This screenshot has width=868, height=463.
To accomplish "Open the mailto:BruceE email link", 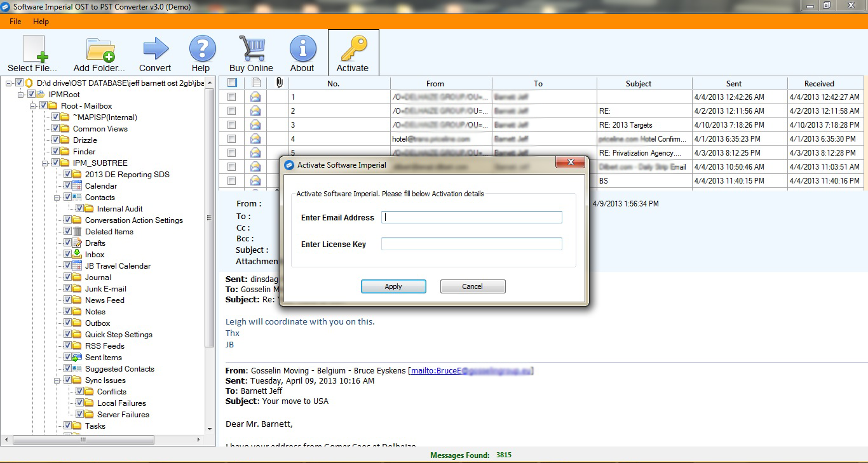I will pos(472,370).
